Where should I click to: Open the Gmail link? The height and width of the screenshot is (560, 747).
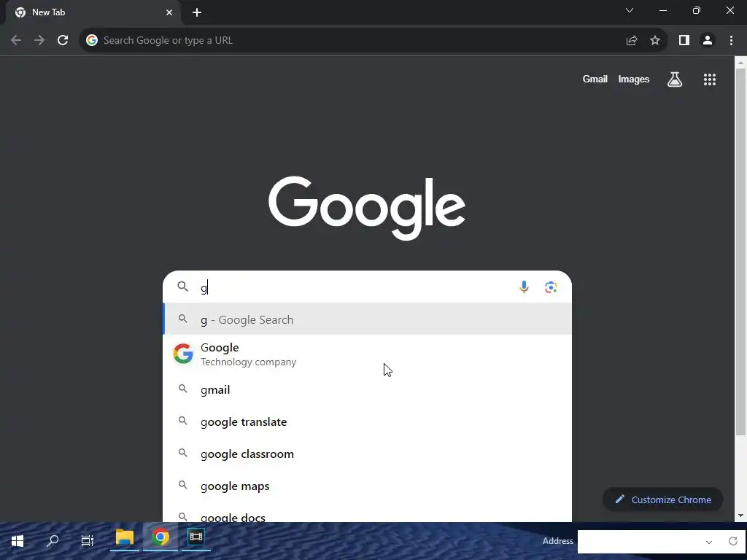(x=595, y=79)
